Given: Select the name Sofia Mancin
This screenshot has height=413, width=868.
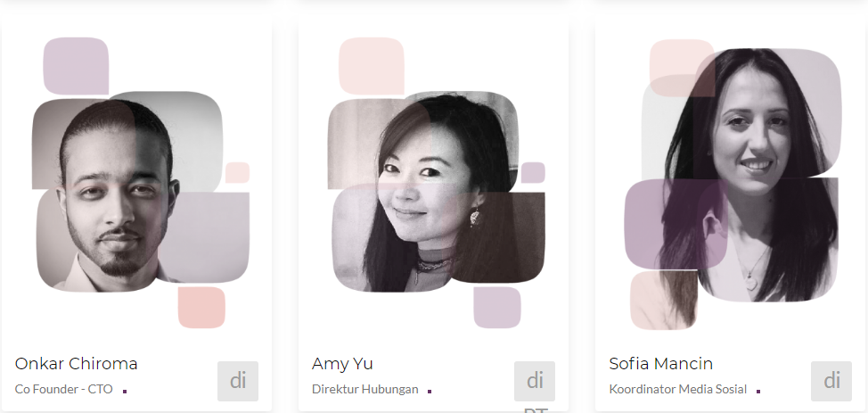Looking at the screenshot, I should (661, 364).
